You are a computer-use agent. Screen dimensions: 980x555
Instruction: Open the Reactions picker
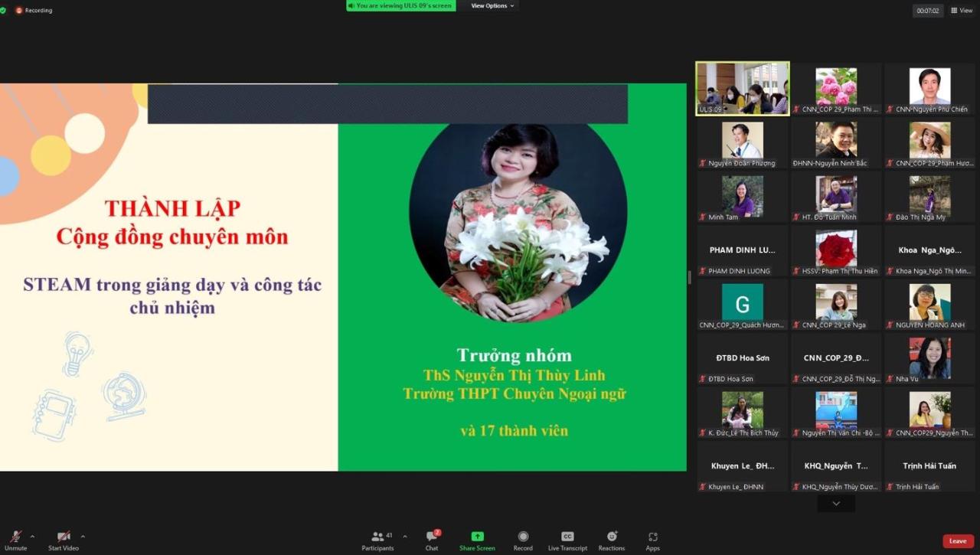tap(611, 540)
